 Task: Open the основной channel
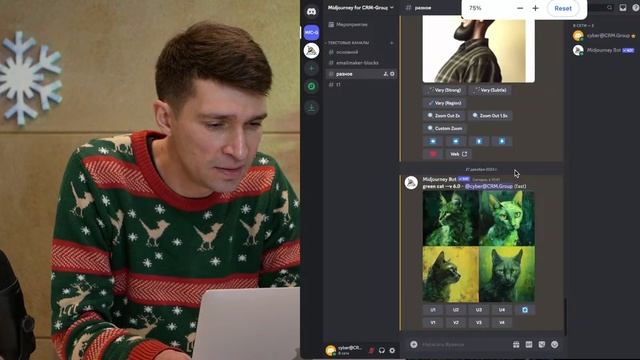347,52
